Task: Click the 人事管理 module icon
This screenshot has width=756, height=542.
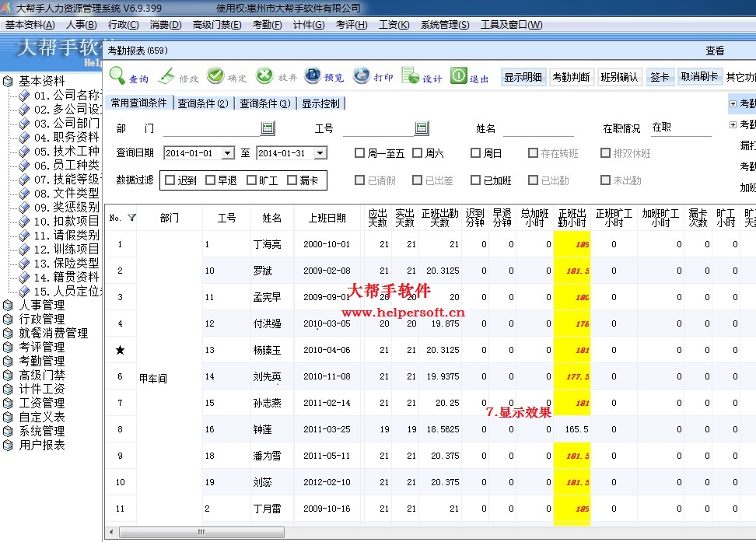Action: 8,306
